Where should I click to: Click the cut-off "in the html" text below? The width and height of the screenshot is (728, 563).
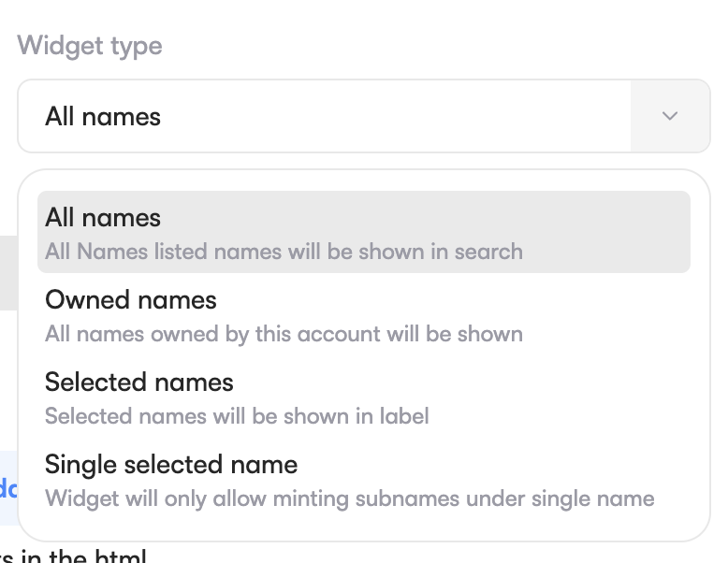point(75,557)
